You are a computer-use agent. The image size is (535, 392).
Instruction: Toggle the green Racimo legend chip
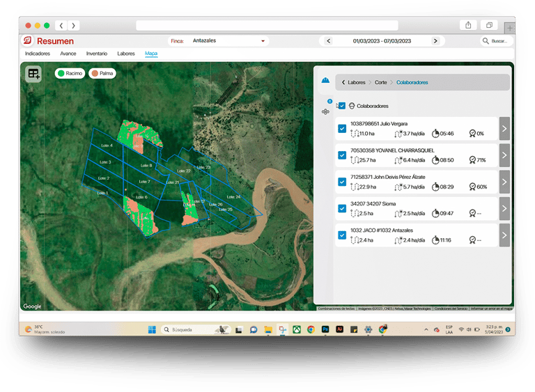(x=70, y=73)
